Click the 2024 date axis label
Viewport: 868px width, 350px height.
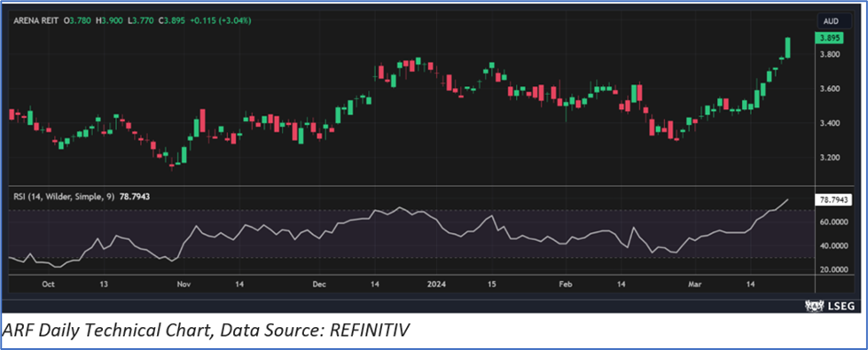[437, 284]
